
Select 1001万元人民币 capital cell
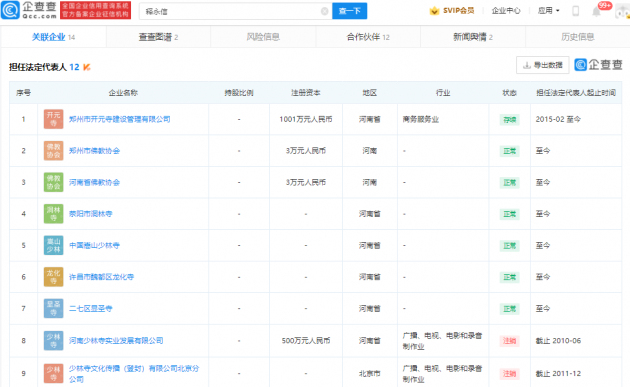(x=306, y=119)
